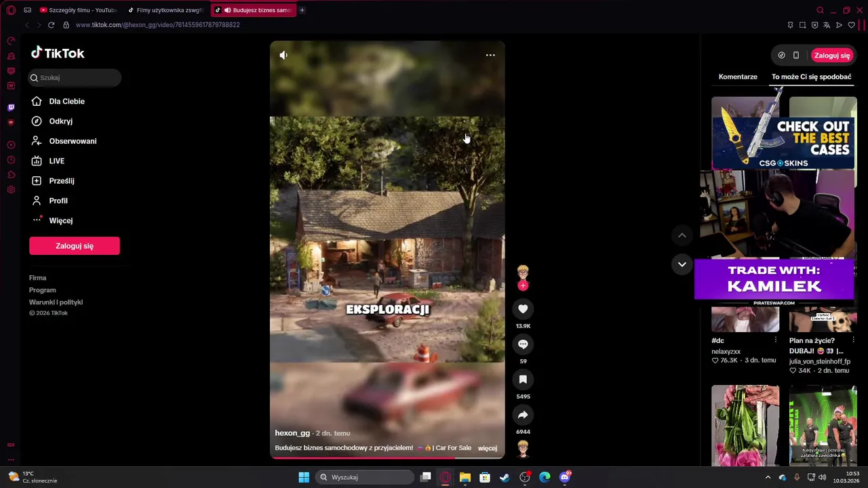
Task: Switch to the Komentarze tab
Action: tap(738, 77)
